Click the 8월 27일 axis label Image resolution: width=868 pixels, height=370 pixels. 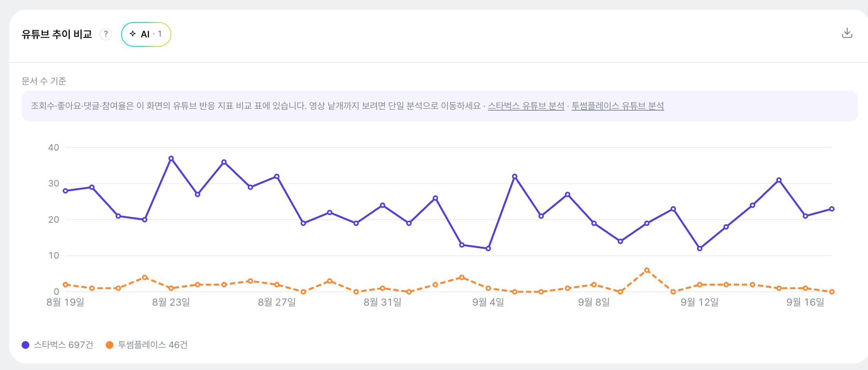pos(277,302)
